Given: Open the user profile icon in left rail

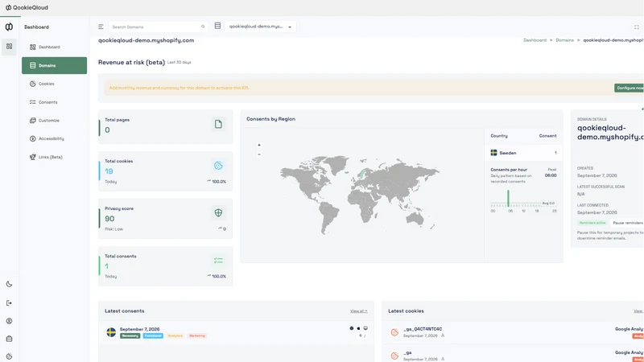Looking at the screenshot, I should tap(9, 321).
